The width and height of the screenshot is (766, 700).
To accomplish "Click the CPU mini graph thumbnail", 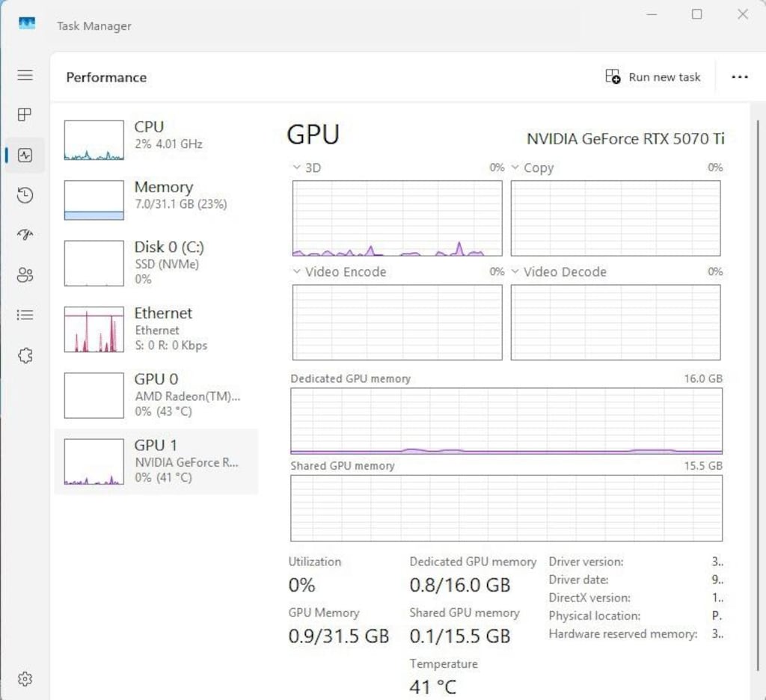I will 94,140.
